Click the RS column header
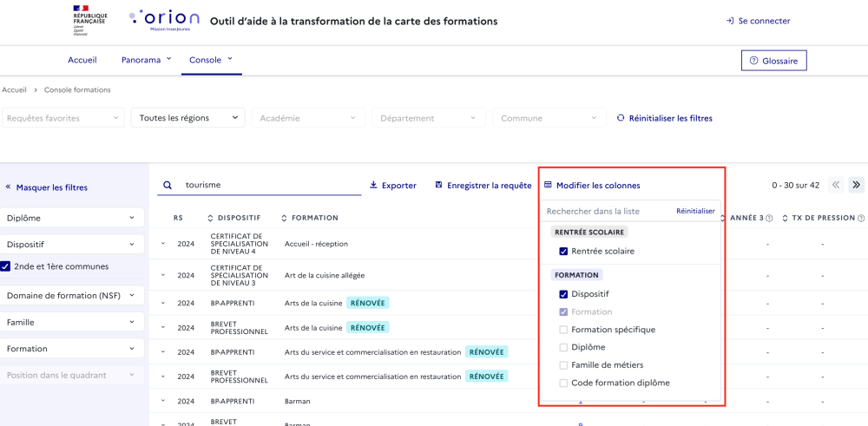This screenshot has width=868, height=426. tap(178, 218)
